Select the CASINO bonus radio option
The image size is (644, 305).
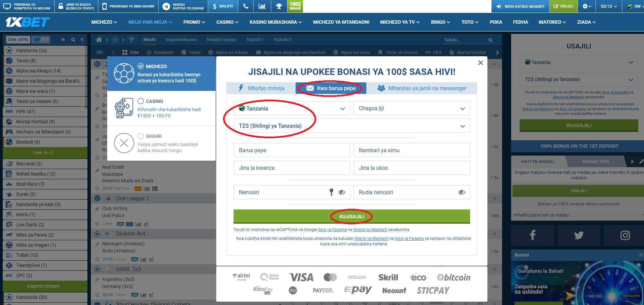(x=141, y=101)
